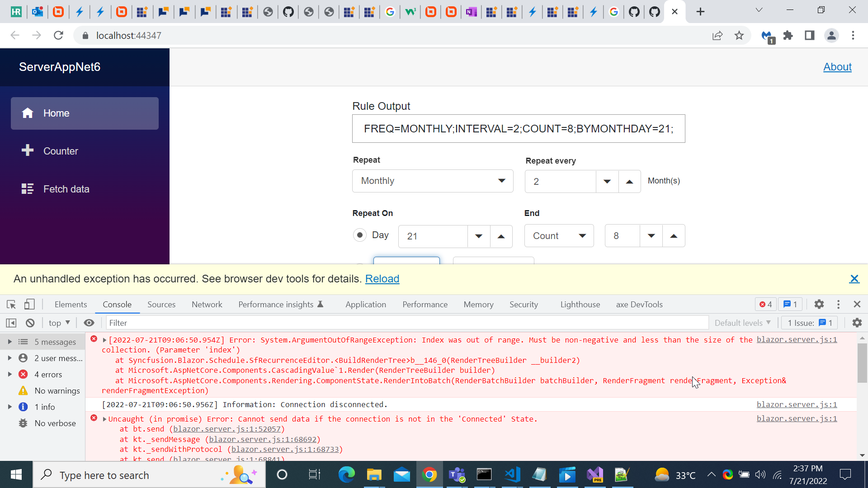868x488 pixels.
Task: Click the console Filter input field
Action: 407,323
